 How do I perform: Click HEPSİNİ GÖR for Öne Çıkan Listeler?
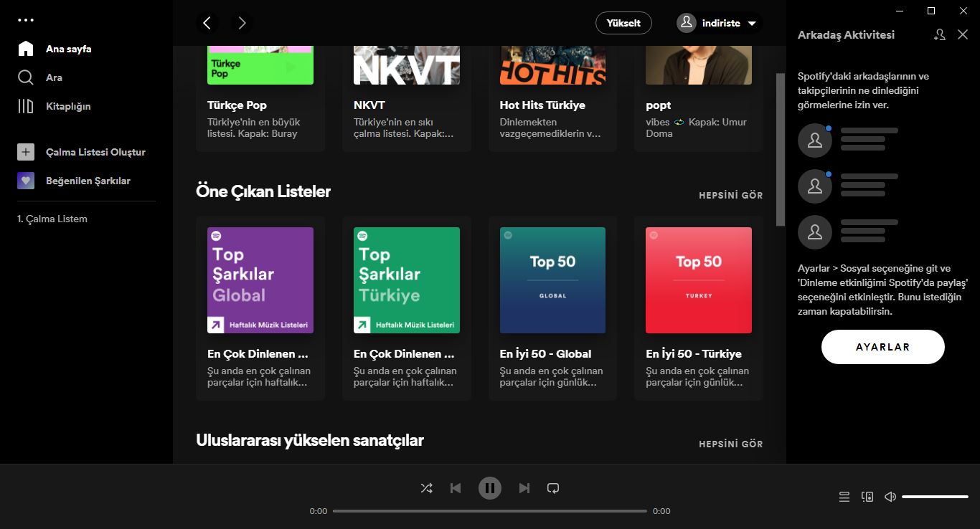tap(731, 195)
